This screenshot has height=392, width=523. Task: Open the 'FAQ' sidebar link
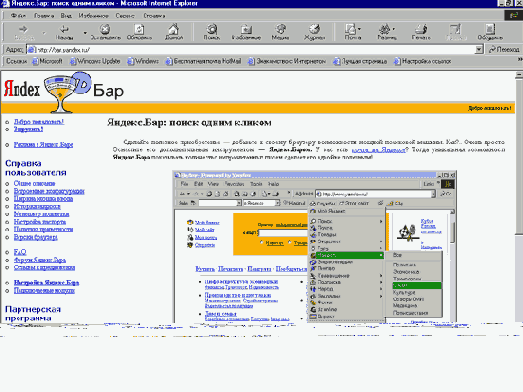click(x=20, y=252)
